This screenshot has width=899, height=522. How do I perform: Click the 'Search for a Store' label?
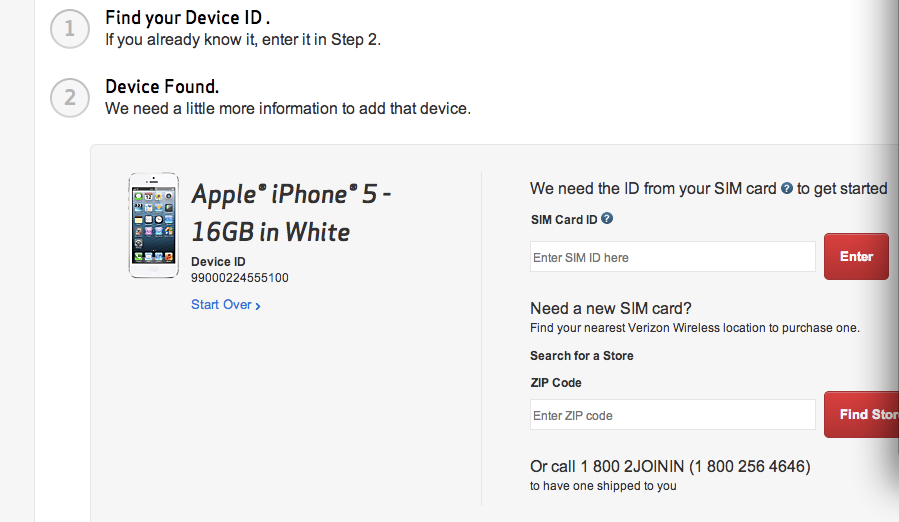click(x=581, y=355)
